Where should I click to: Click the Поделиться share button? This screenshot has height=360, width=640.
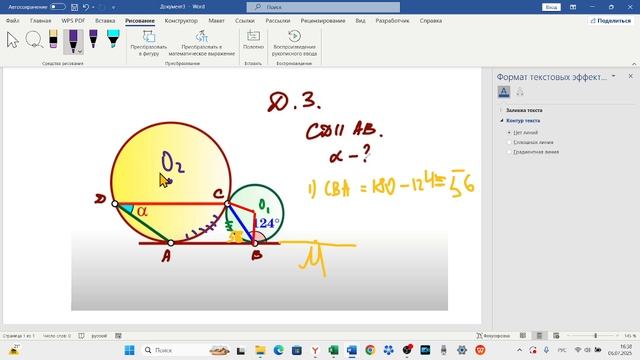pyautogui.click(x=611, y=20)
